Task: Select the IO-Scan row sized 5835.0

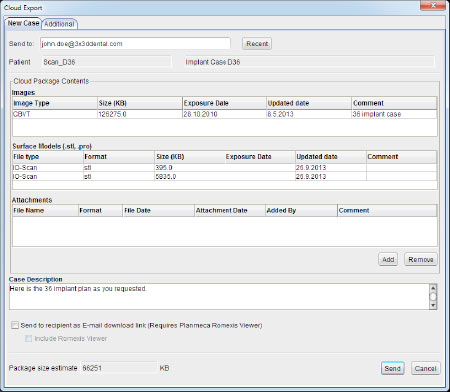Action: [x=225, y=176]
